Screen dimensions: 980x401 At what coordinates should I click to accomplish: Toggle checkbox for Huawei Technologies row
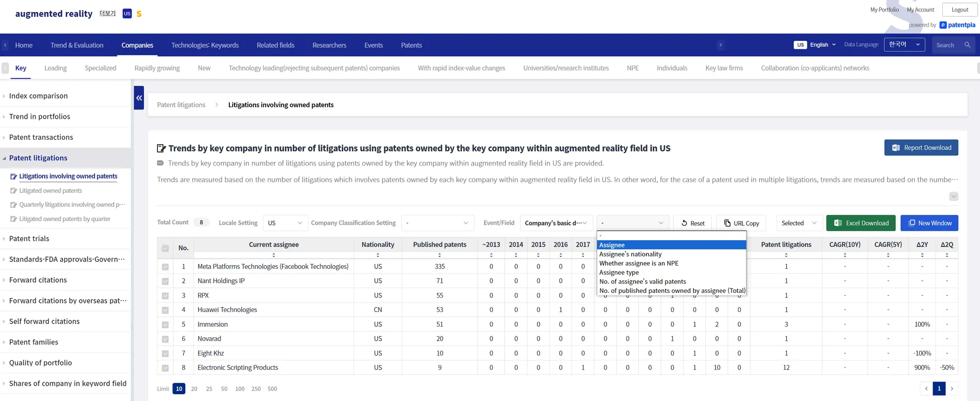(x=165, y=310)
